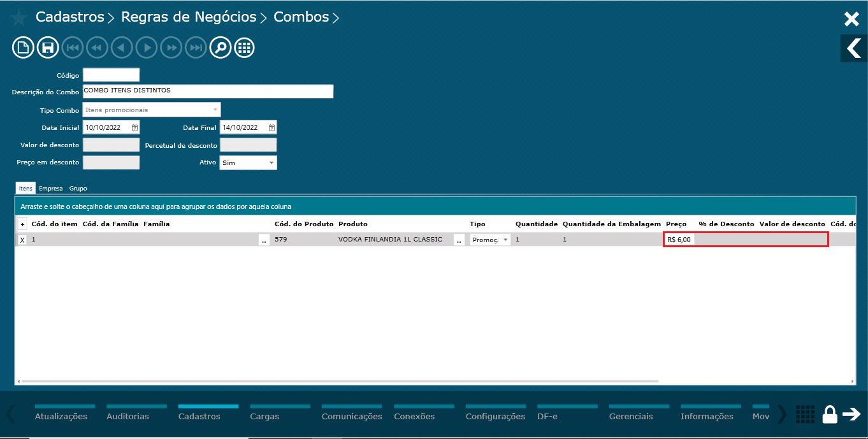Click Descrição do Combo text field

[x=208, y=91]
